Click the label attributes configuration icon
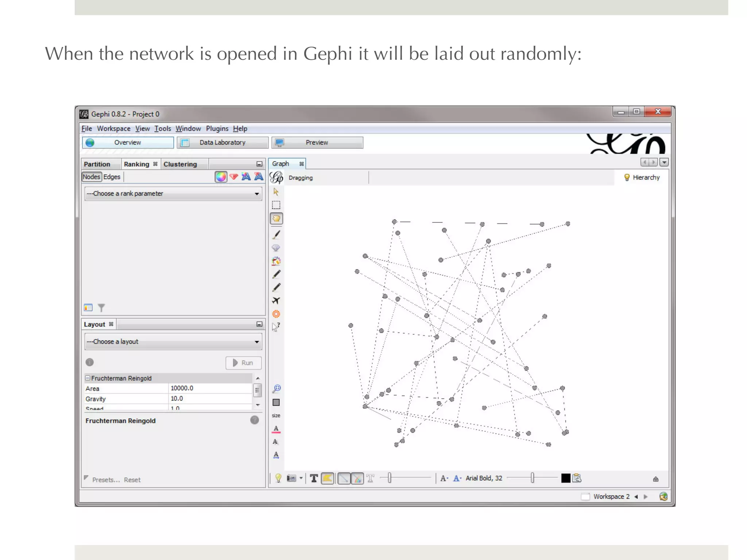The height and width of the screenshot is (560, 747). click(577, 478)
